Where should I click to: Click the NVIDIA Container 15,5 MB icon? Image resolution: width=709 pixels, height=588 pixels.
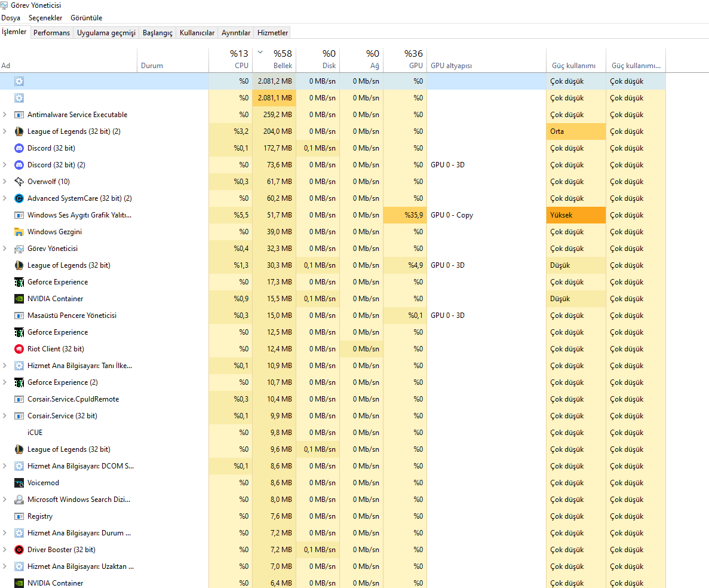tap(19, 299)
